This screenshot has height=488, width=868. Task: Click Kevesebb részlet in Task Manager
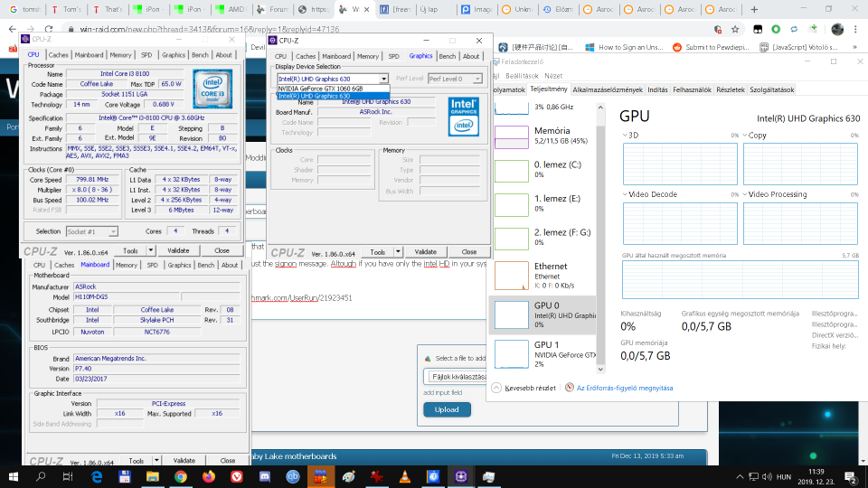(x=530, y=388)
